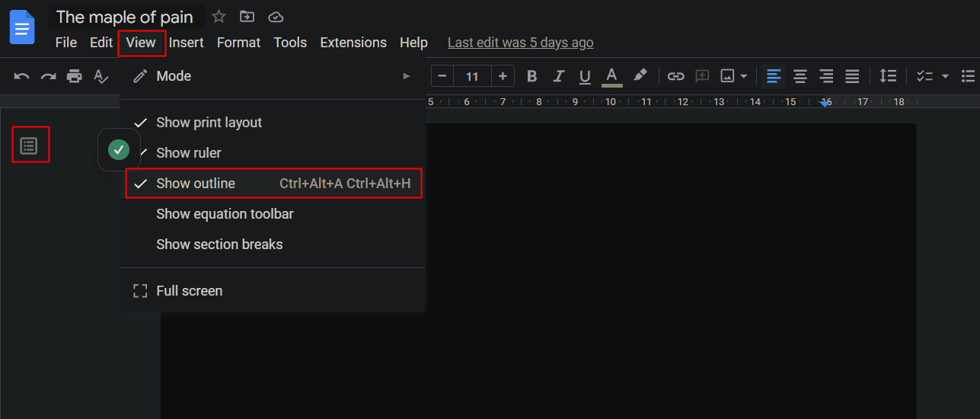Image resolution: width=980 pixels, height=419 pixels.
Task: Open the Google Docs home icon
Action: tap(22, 27)
